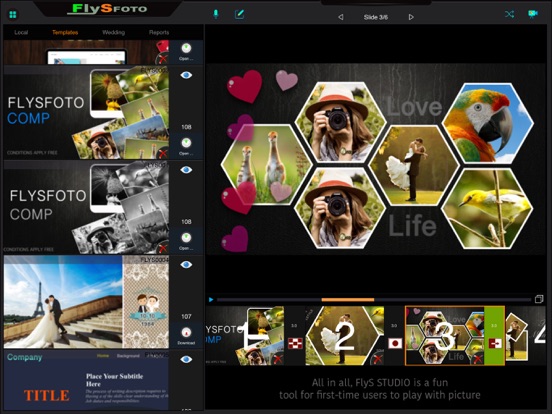Screen dimensions: 552x414
Task: Go to the next slide arrow
Action: pyautogui.click(x=411, y=17)
